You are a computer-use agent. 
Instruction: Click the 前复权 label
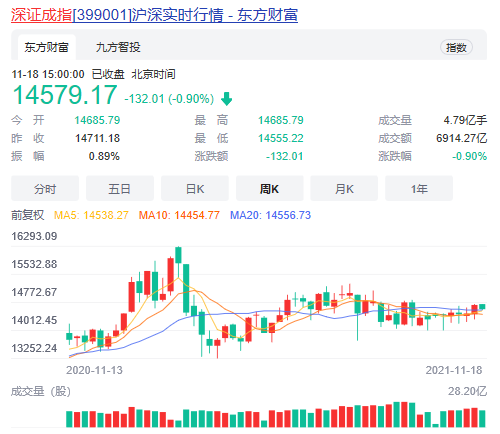click(28, 215)
